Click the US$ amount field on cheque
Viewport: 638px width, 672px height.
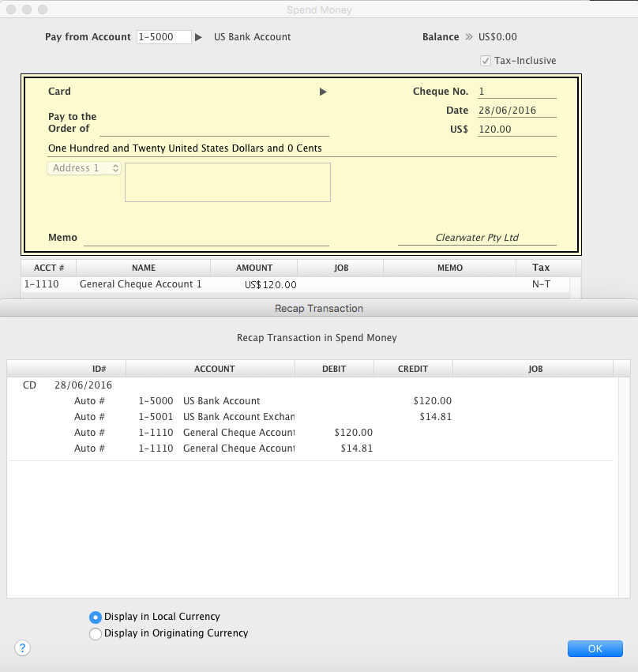(x=516, y=130)
